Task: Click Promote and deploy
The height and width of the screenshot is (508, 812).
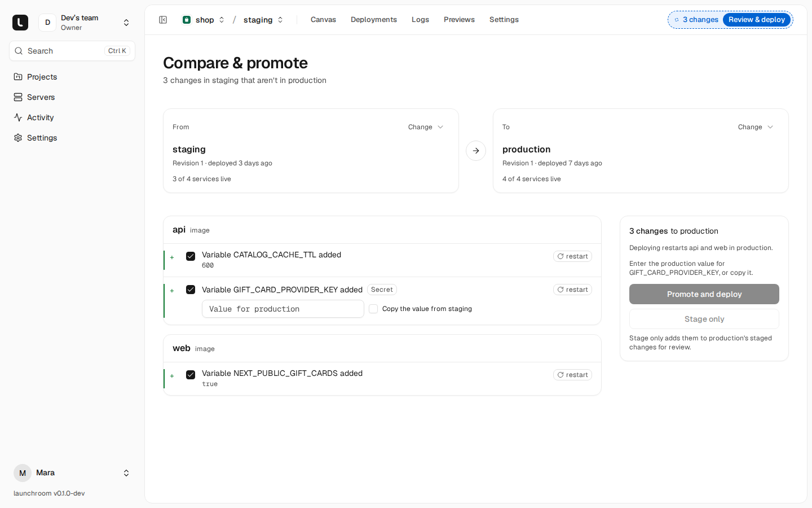Action: click(x=704, y=294)
